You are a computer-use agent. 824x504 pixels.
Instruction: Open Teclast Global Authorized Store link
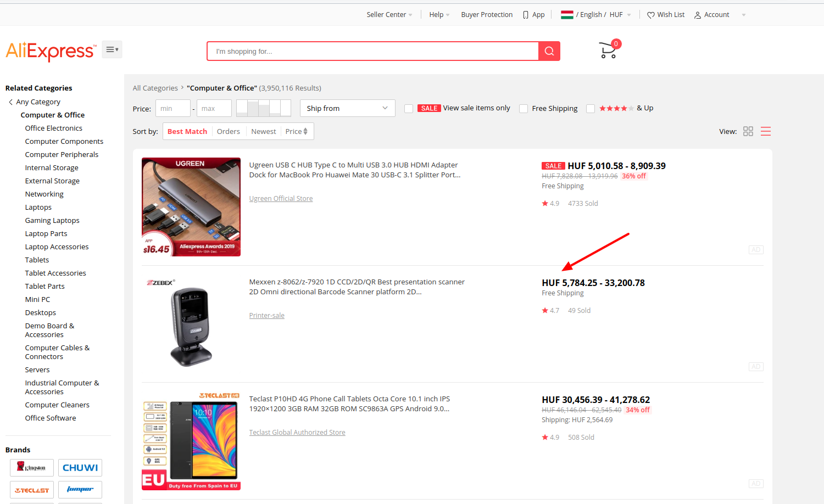tap(297, 433)
